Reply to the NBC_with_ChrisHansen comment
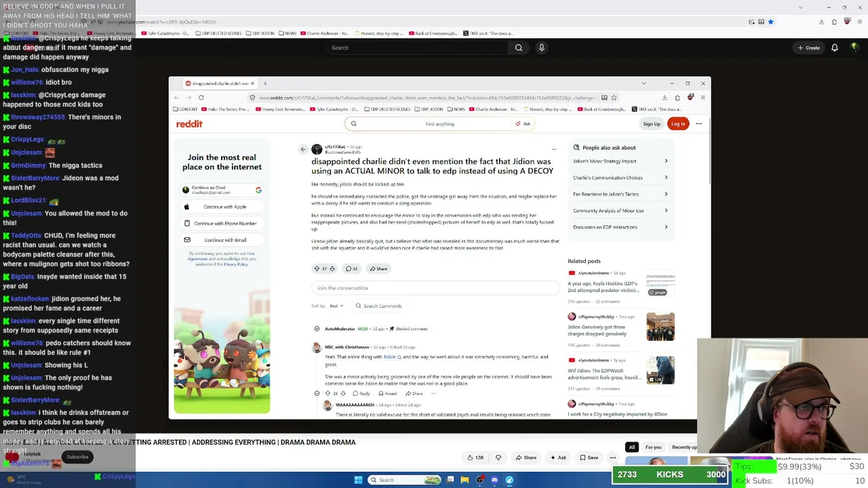Image resolution: width=868 pixels, height=488 pixels. [x=361, y=393]
